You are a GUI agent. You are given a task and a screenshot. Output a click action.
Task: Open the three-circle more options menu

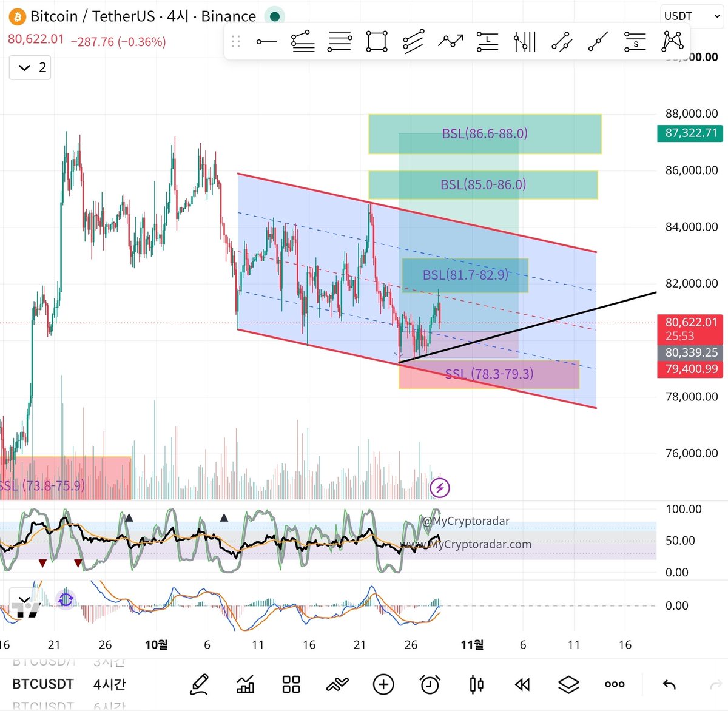[x=615, y=684]
